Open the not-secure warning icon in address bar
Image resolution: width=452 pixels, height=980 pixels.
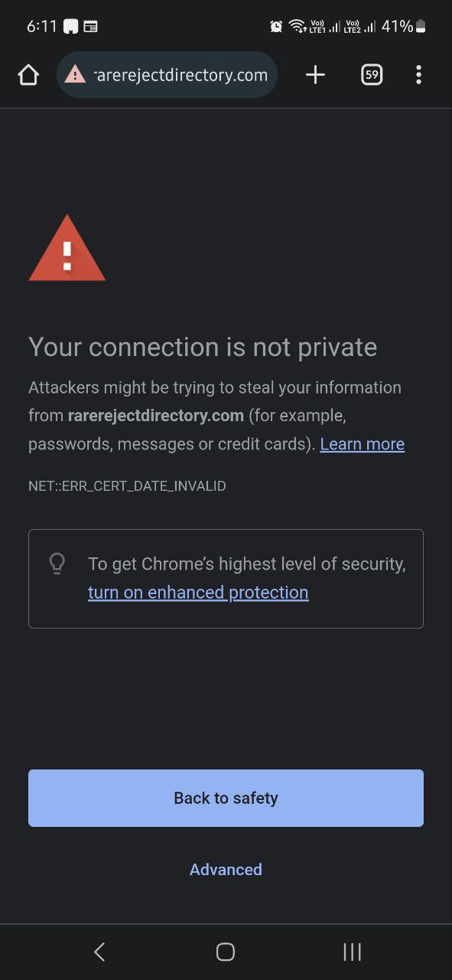coord(75,74)
